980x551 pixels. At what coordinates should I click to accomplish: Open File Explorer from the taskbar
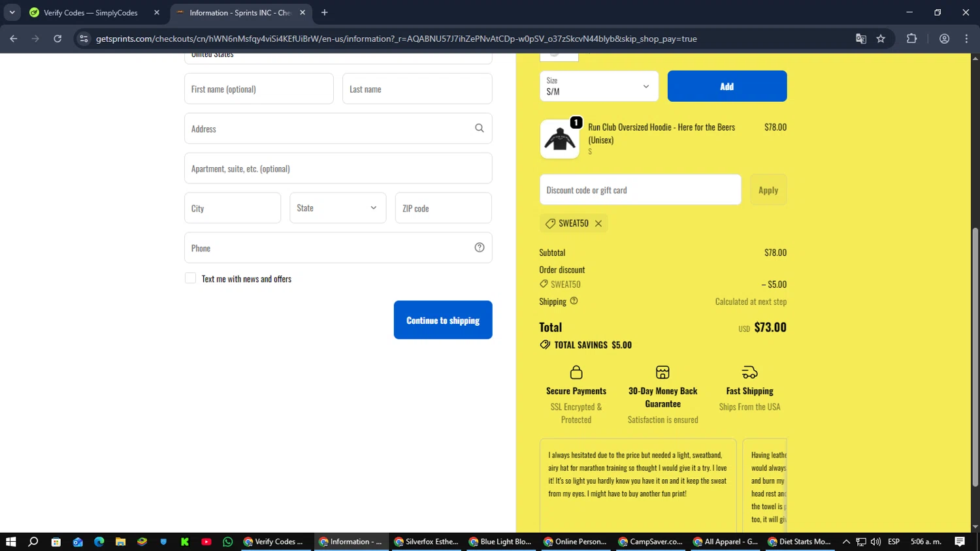coord(120,542)
